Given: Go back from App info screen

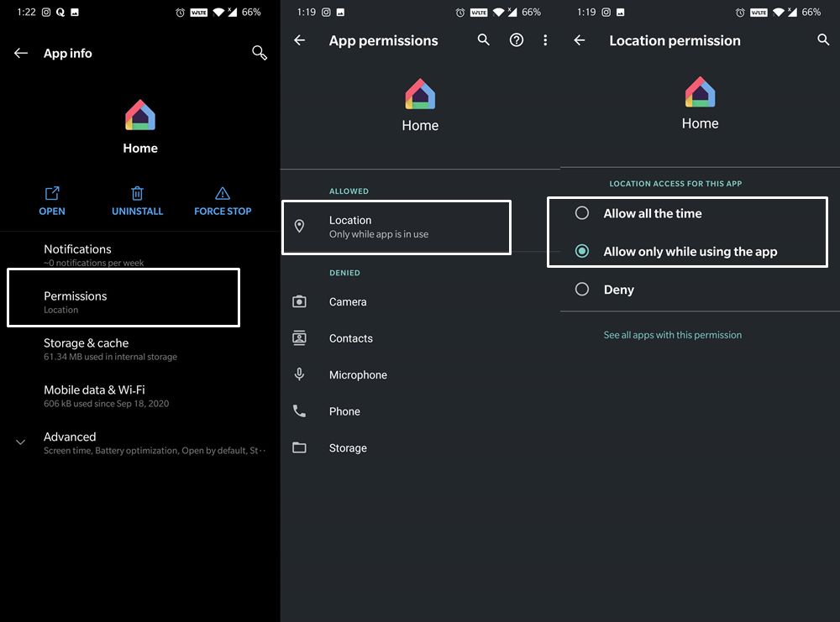Looking at the screenshot, I should [x=21, y=53].
